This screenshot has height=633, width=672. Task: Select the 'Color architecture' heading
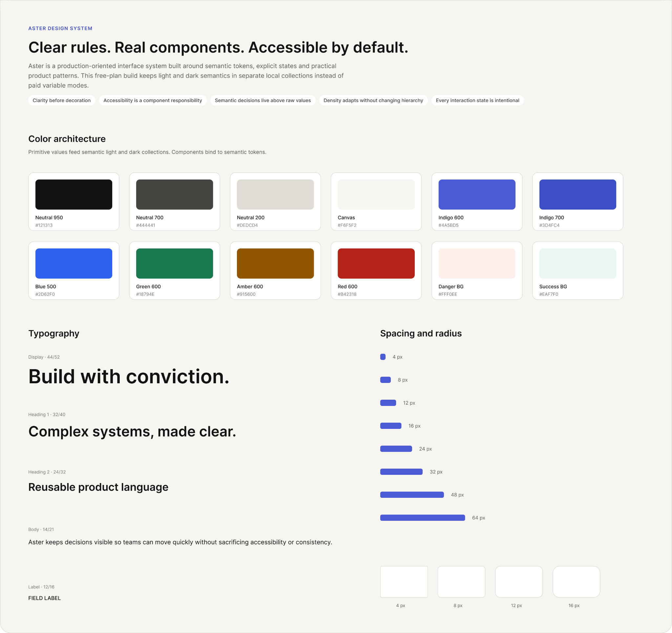coord(67,138)
